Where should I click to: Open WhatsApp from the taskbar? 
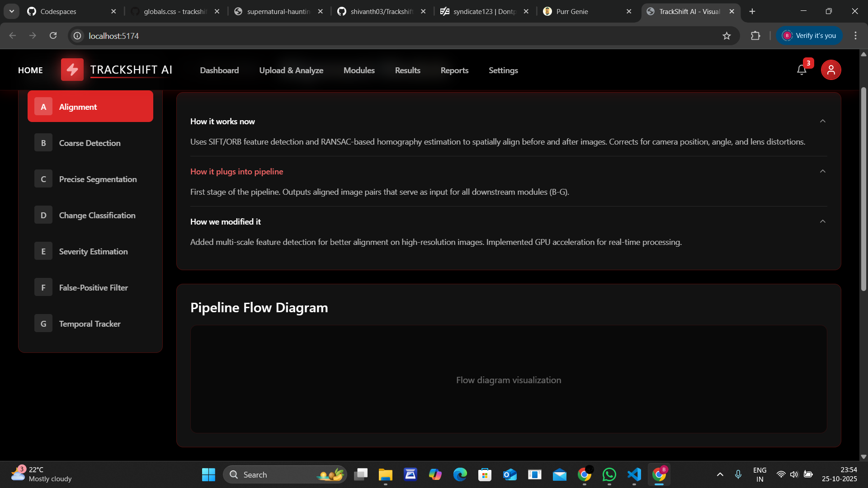[x=609, y=474]
